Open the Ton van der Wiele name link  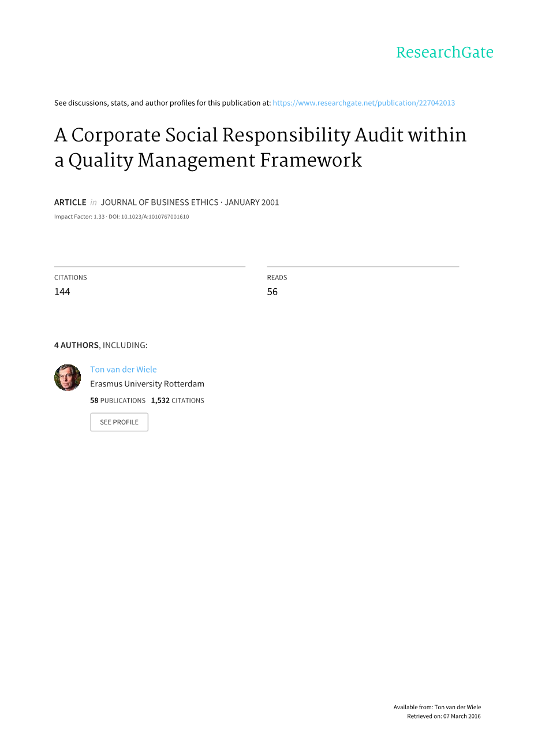pos(124,370)
